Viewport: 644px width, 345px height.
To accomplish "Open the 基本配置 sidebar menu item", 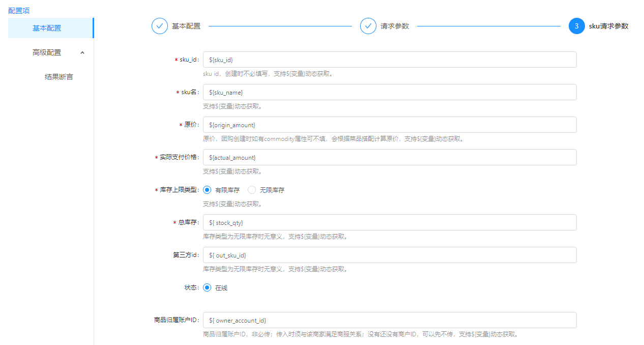I will pyautogui.click(x=50, y=28).
